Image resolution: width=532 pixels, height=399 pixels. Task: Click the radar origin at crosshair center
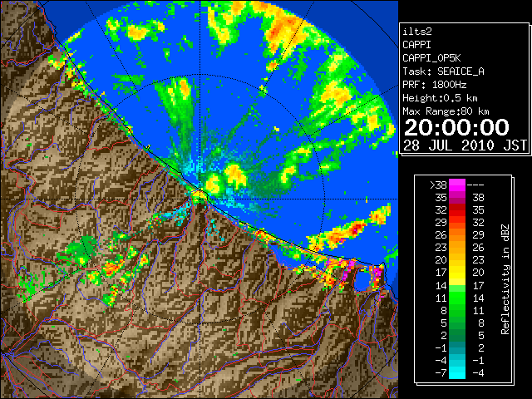pos(200,199)
